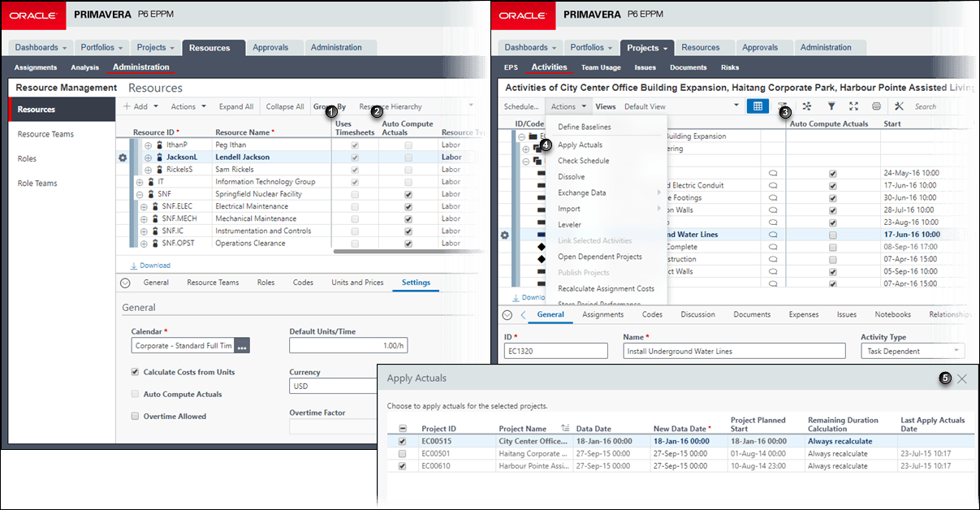This screenshot has height=510, width=980.
Task: Click the resource icon next to IthanP
Action: pos(160,145)
